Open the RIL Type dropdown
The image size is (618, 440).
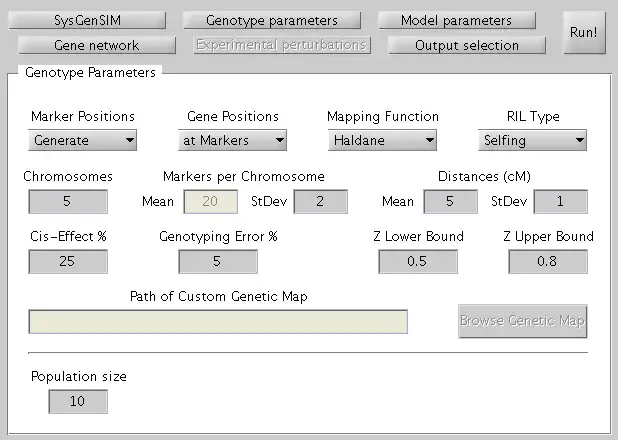click(x=532, y=140)
